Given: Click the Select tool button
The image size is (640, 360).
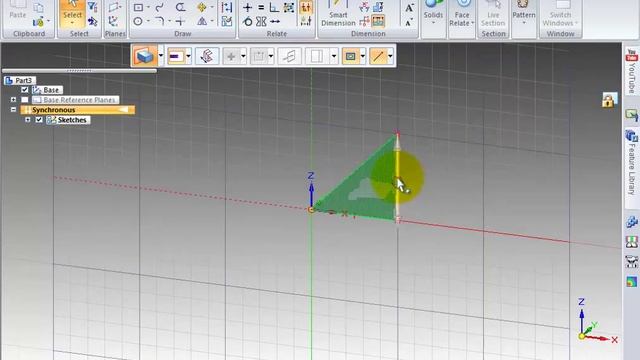Looking at the screenshot, I should point(72,13).
